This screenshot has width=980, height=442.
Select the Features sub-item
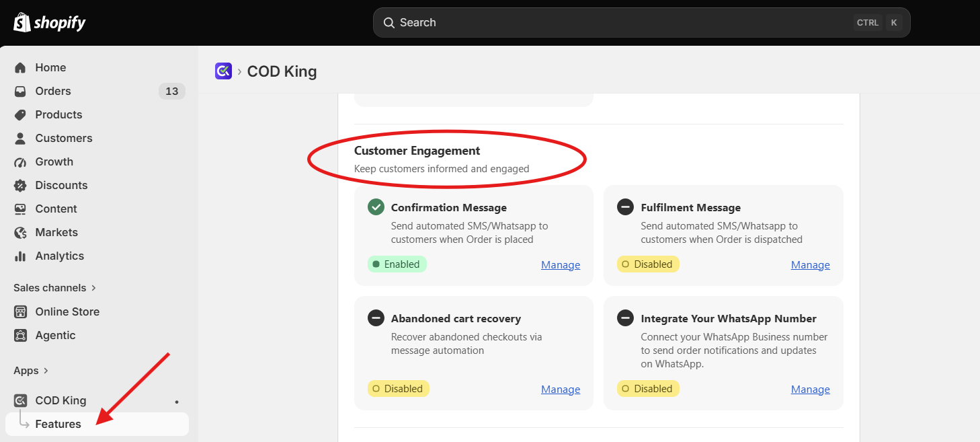97,425
